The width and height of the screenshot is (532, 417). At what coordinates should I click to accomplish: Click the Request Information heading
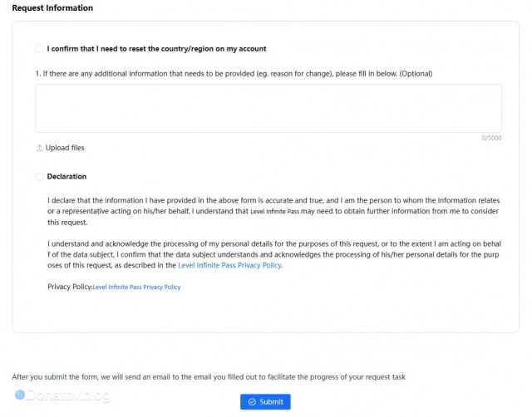52,7
